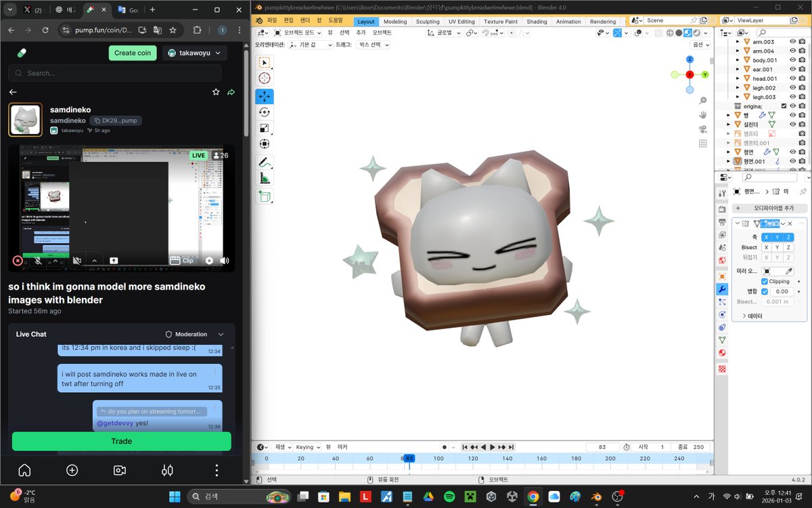The width and height of the screenshot is (812, 508).
Task: Switch to the Modeling workspace tab
Action: tap(395, 21)
